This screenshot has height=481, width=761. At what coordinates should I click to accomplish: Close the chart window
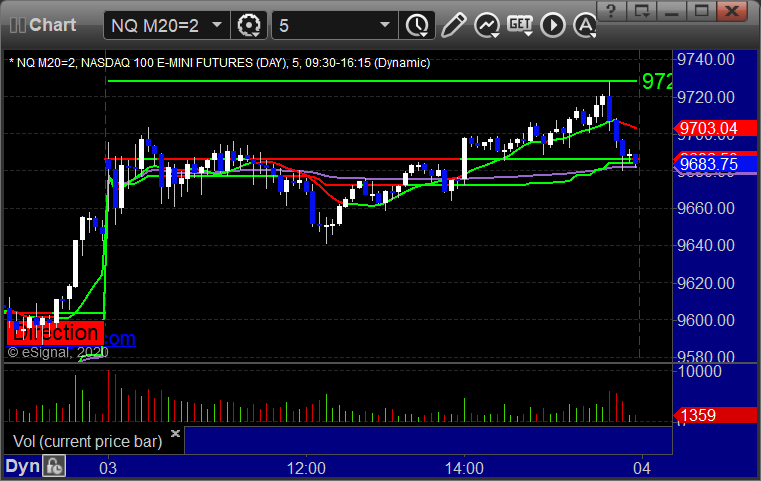(732, 11)
